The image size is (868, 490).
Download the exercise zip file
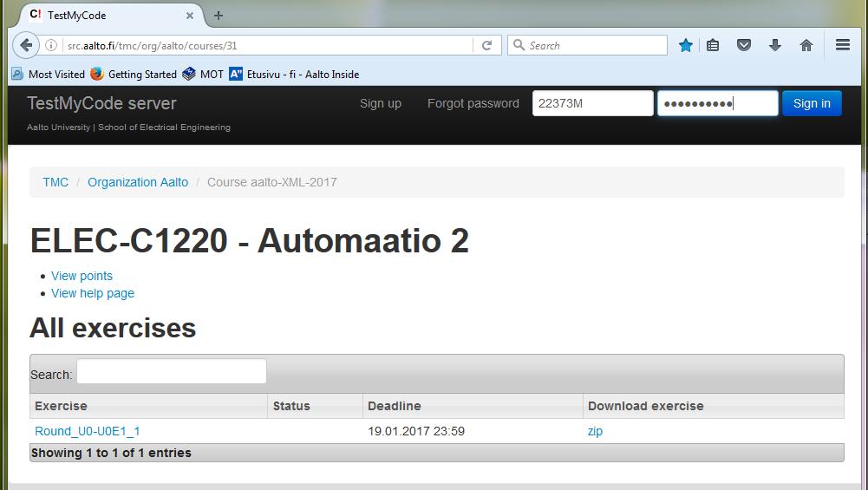[595, 431]
